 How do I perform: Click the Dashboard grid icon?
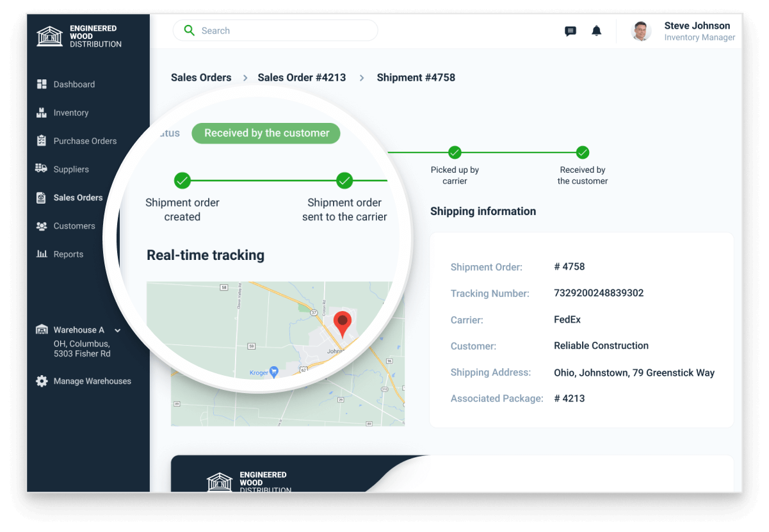coord(42,85)
